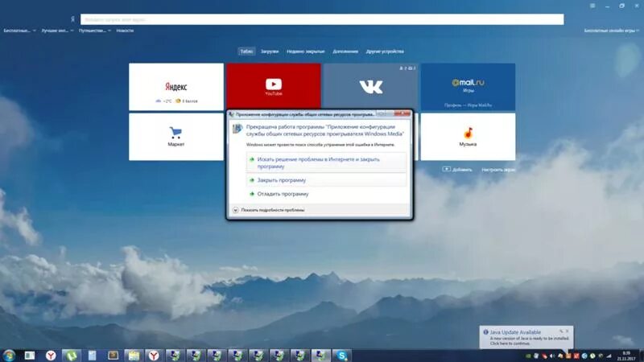This screenshot has height=362, width=644.
Task: Click the taskbar icon right of Start orb
Action: point(30,356)
